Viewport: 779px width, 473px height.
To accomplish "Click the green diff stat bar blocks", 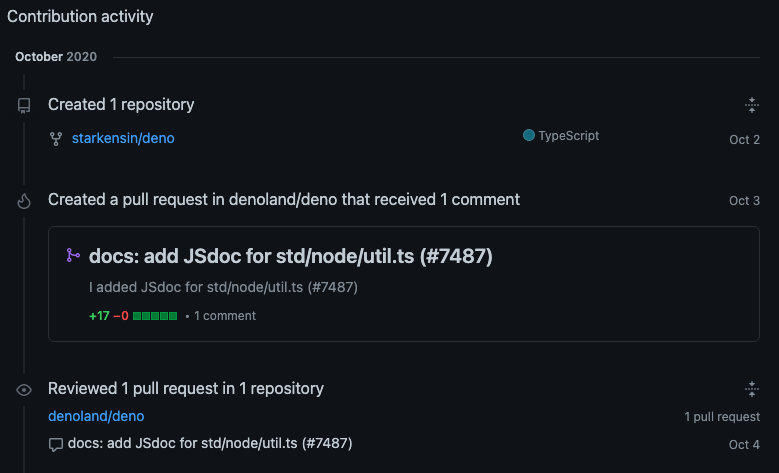I will tap(155, 316).
